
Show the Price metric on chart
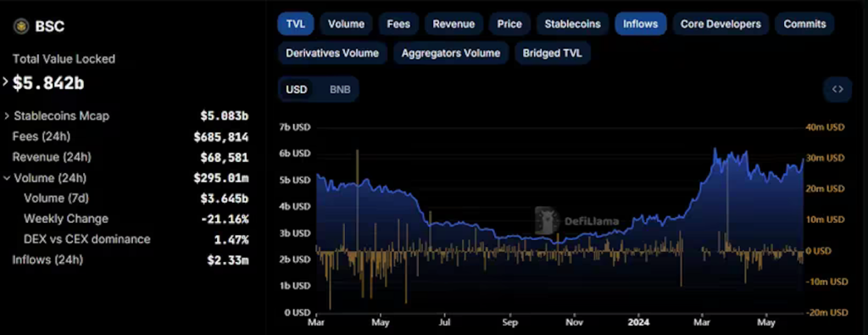point(509,24)
